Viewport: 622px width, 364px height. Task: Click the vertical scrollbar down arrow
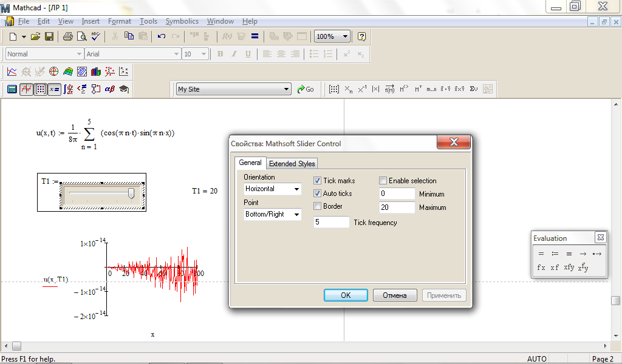point(616,336)
